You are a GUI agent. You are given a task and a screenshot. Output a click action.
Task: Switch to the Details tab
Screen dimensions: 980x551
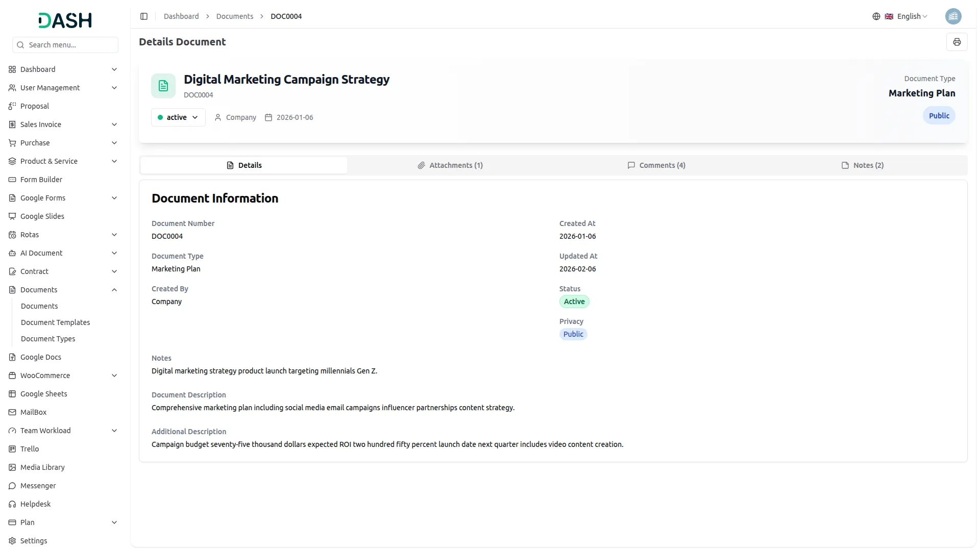(244, 165)
